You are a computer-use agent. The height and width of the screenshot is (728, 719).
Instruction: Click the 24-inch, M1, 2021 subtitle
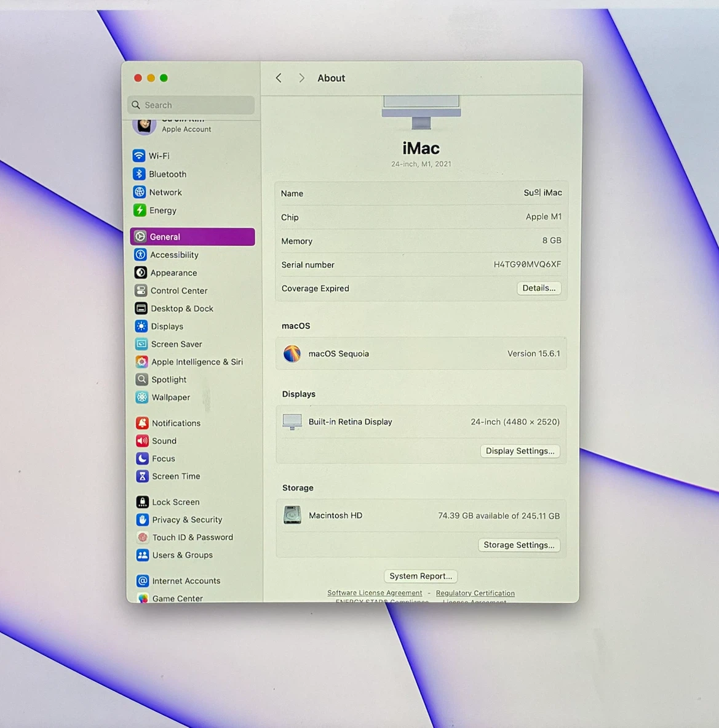tap(421, 164)
